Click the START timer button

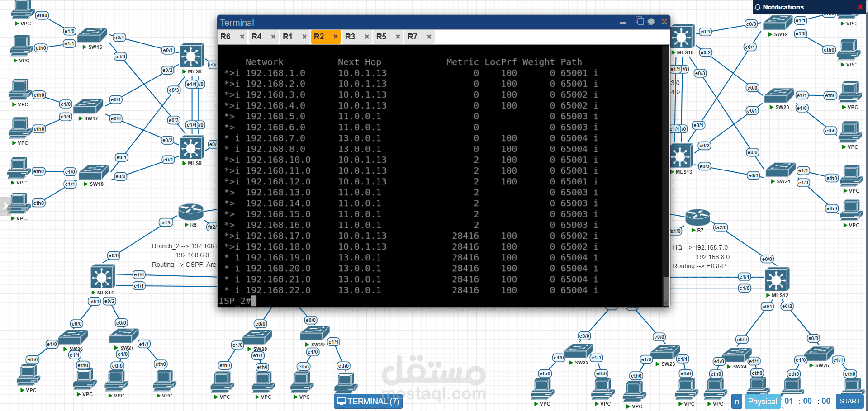[x=849, y=401]
